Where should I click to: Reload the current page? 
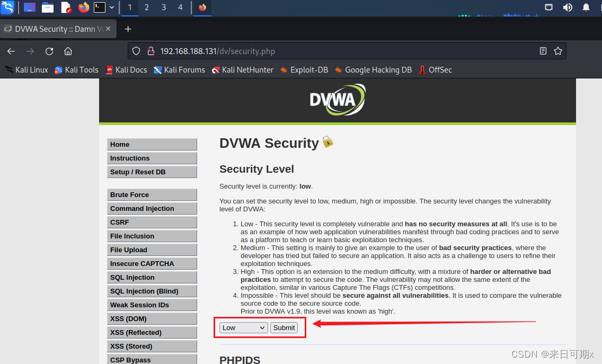49,51
